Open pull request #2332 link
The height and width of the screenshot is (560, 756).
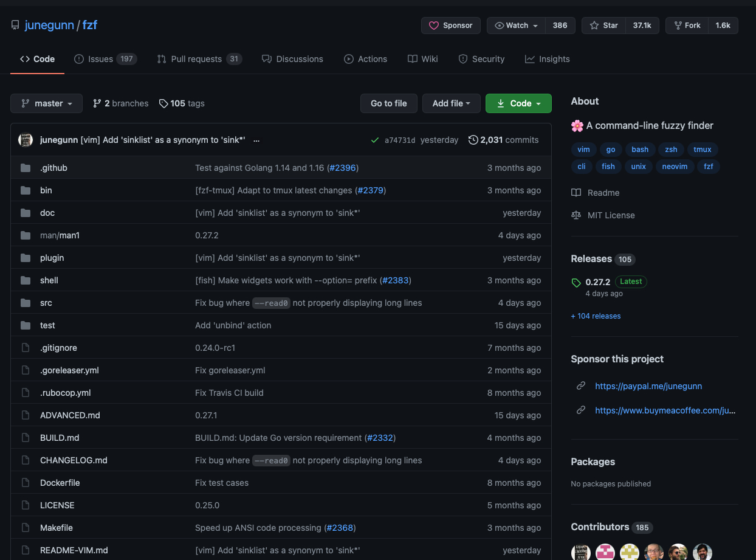click(380, 438)
